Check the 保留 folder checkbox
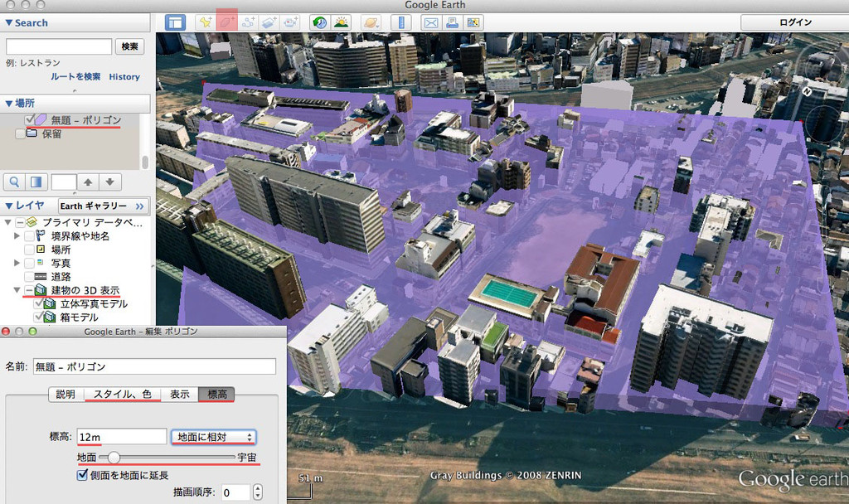The height and width of the screenshot is (504, 849). click(20, 133)
